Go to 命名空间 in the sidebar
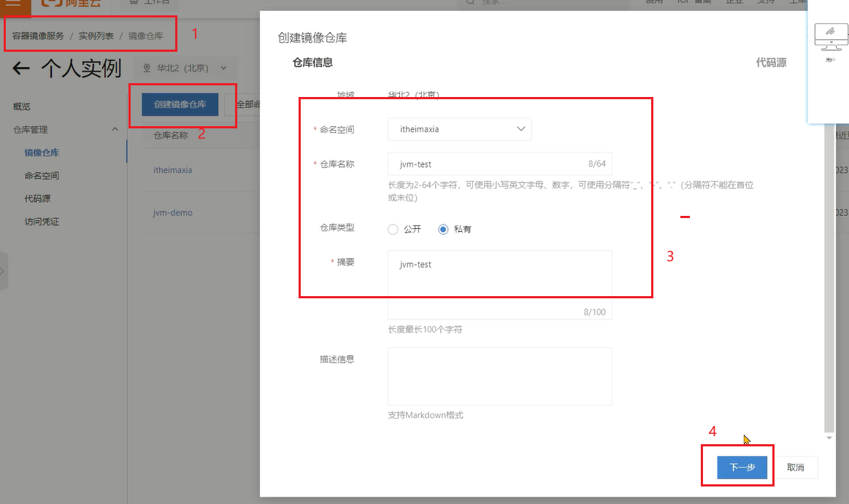The width and height of the screenshot is (849, 504). click(x=42, y=176)
